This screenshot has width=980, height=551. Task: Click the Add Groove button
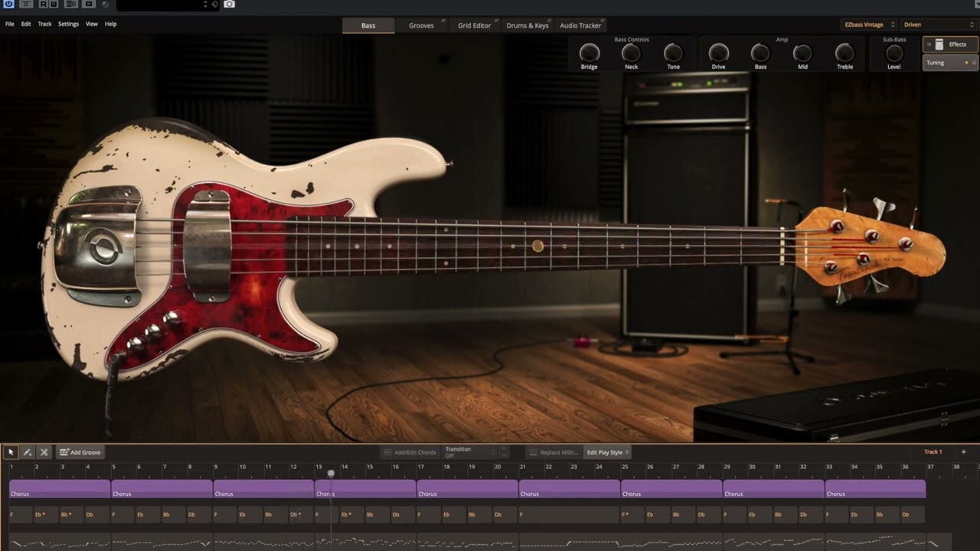(x=80, y=452)
